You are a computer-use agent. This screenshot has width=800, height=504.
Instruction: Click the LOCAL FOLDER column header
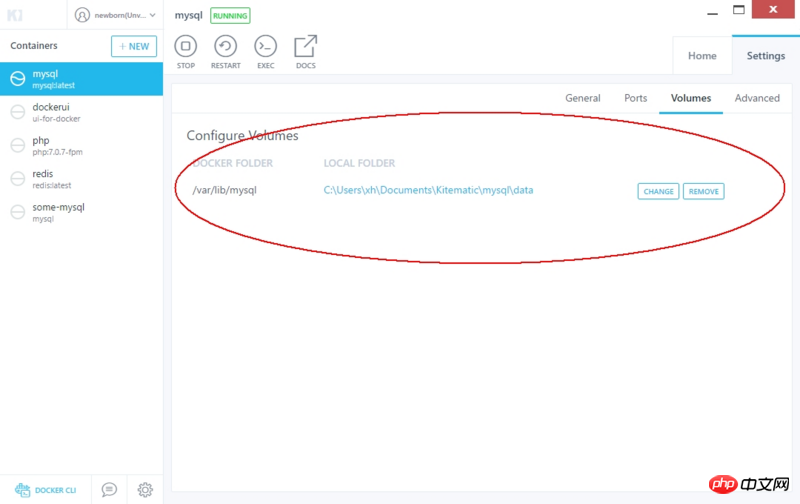point(359,163)
